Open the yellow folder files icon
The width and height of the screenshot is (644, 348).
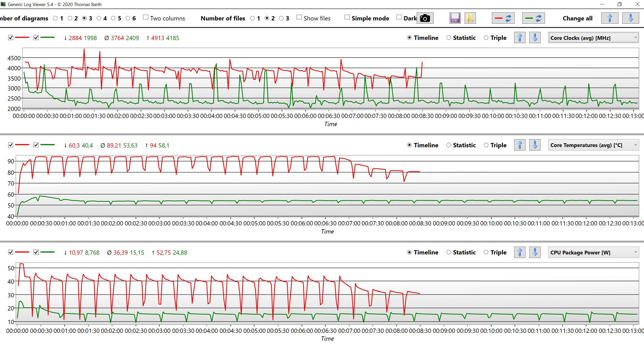point(470,18)
